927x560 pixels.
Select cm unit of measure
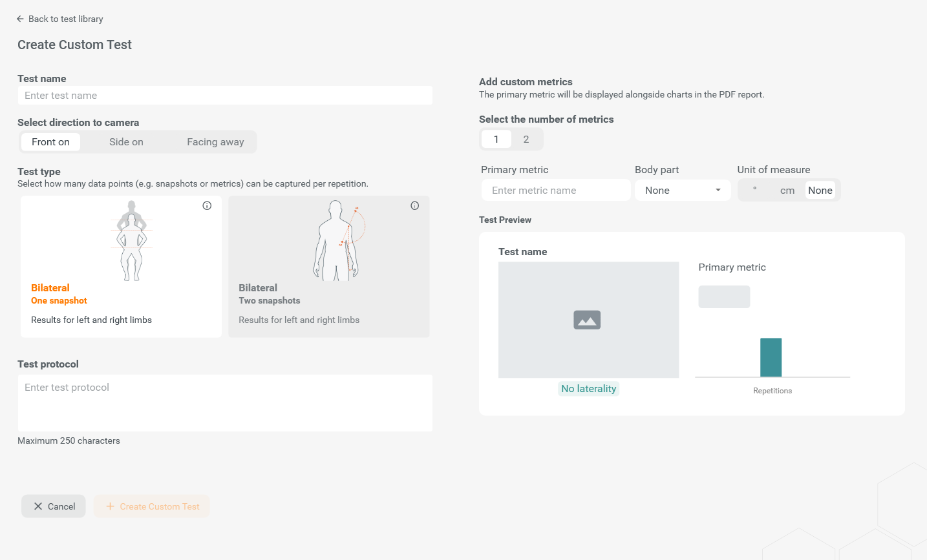787,191
